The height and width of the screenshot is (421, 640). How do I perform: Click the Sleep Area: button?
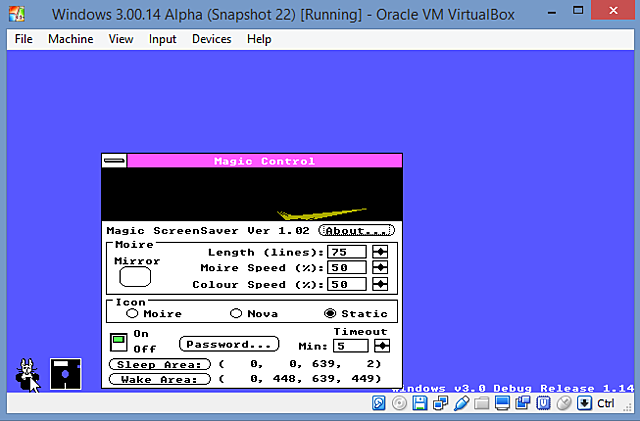click(160, 364)
